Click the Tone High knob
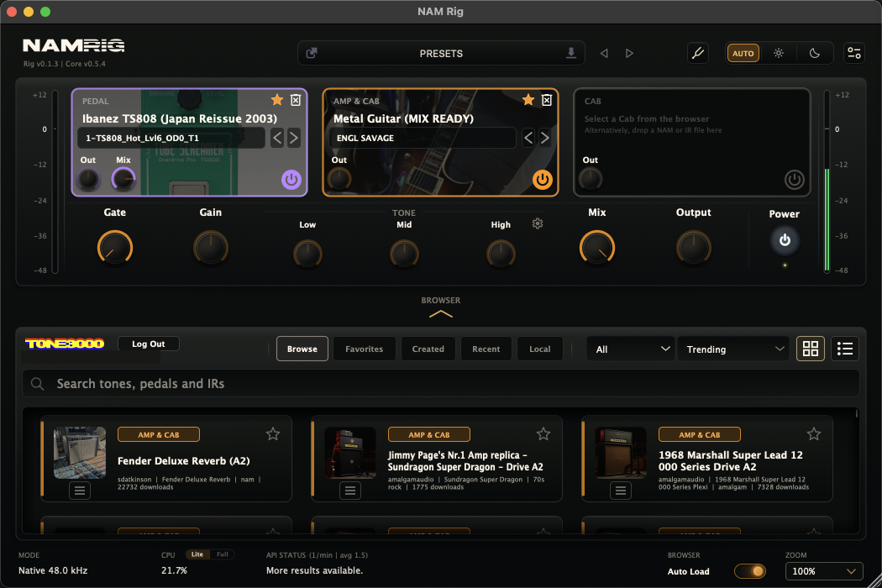The width and height of the screenshot is (882, 588). click(x=501, y=253)
